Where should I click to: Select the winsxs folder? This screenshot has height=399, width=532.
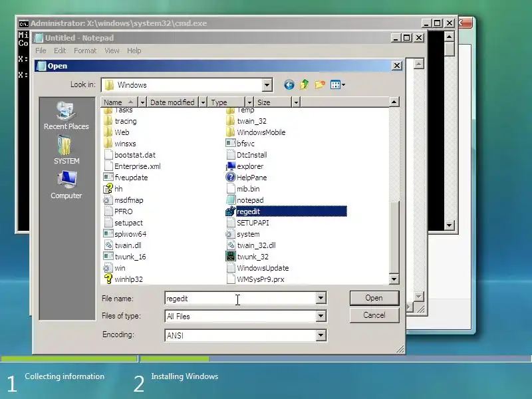(120, 144)
